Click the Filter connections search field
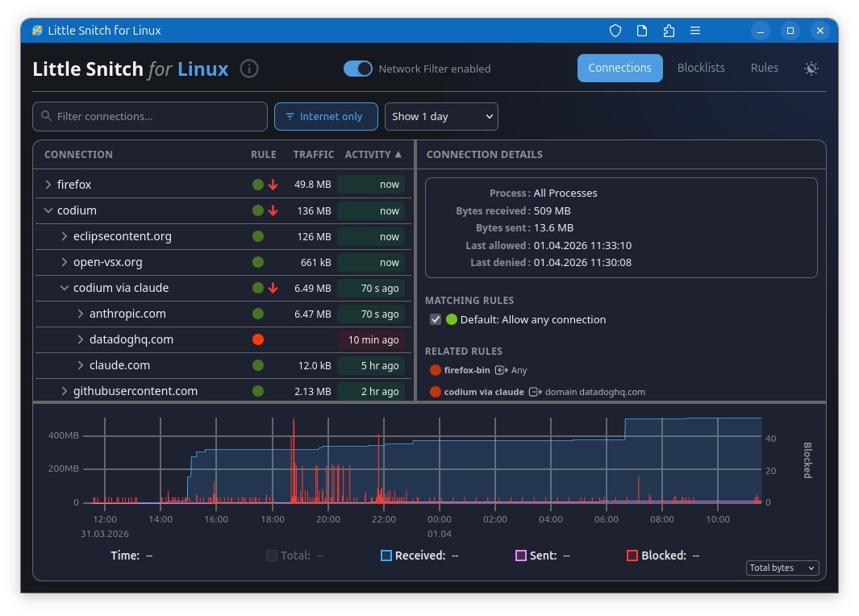The height and width of the screenshot is (616, 859). click(x=150, y=117)
